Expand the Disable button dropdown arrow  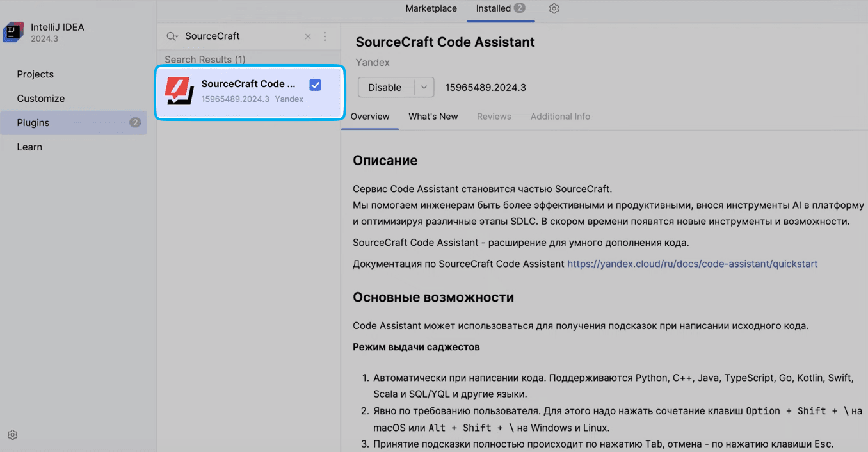(x=424, y=88)
